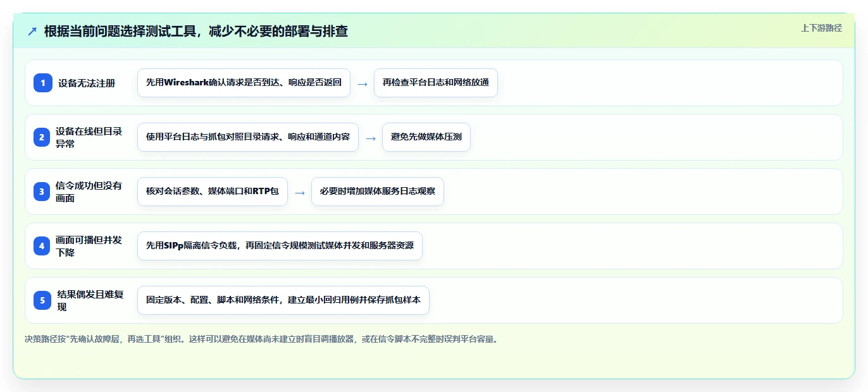The height and width of the screenshot is (392, 868).
Task: Click the 必要时增加媒体服务日志观察 box
Action: 378,192
